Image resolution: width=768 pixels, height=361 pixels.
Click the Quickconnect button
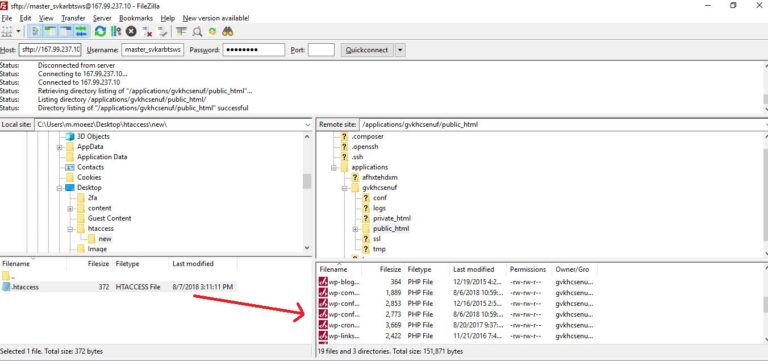point(367,50)
